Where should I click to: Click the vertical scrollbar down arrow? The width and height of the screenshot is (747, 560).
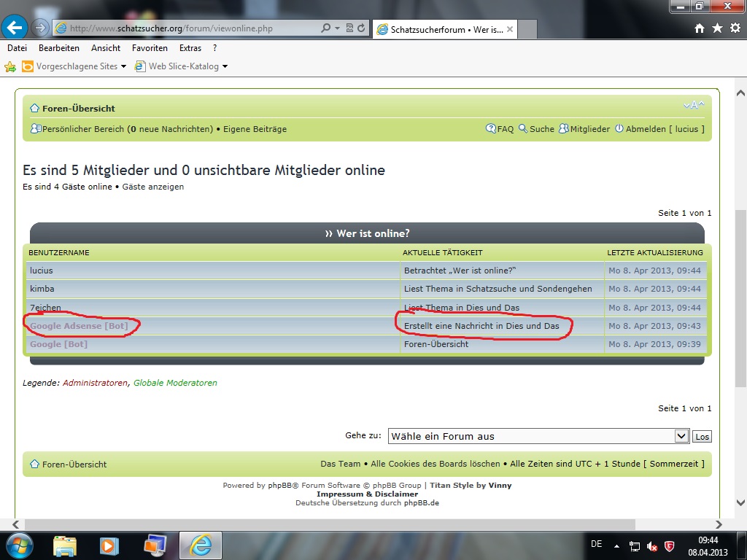tap(740, 502)
